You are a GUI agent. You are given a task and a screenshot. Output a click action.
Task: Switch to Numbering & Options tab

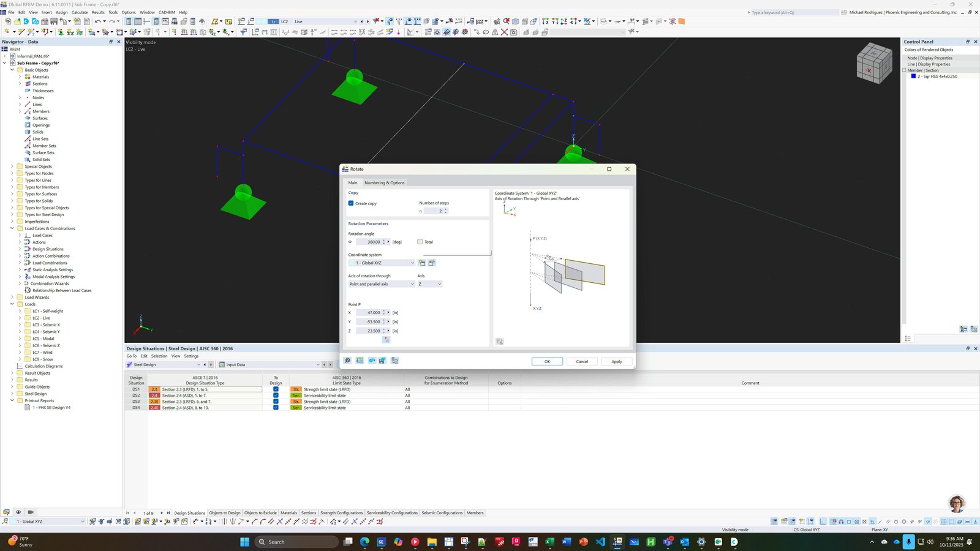click(x=384, y=182)
